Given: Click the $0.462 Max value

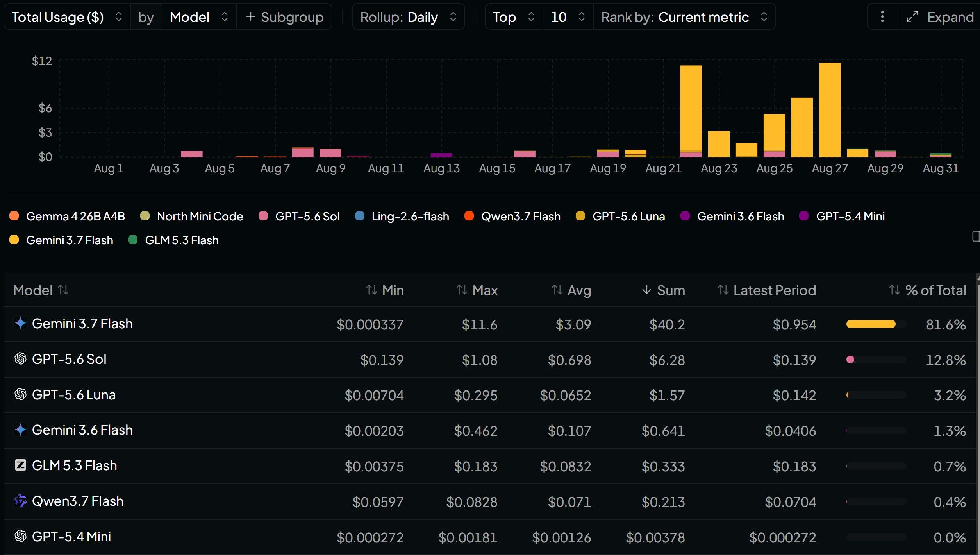Looking at the screenshot, I should click(x=476, y=431).
